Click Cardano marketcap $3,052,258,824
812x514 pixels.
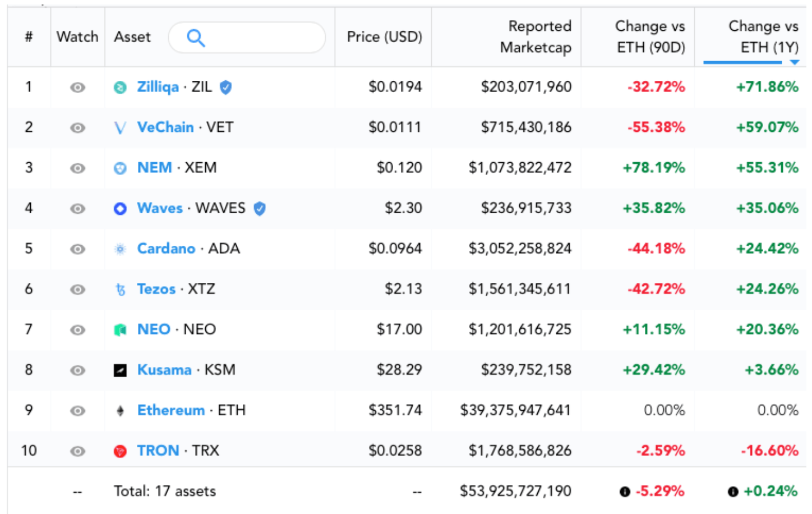tap(520, 249)
